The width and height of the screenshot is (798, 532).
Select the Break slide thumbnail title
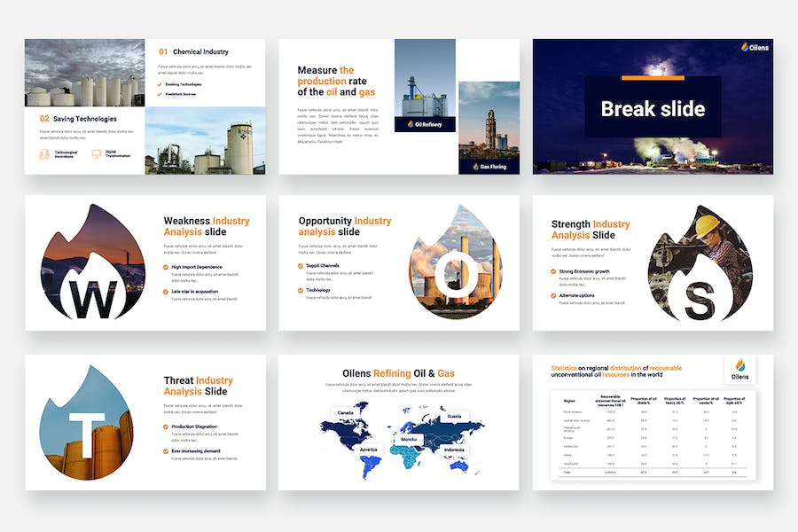point(653,109)
